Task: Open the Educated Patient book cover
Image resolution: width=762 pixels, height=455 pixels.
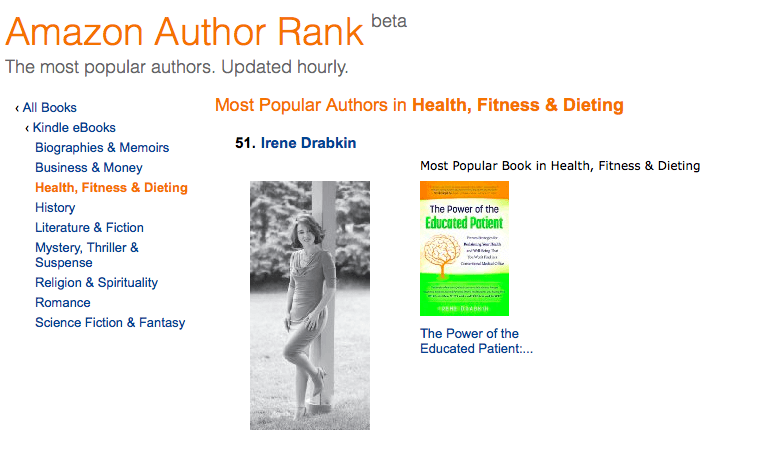Action: click(464, 248)
